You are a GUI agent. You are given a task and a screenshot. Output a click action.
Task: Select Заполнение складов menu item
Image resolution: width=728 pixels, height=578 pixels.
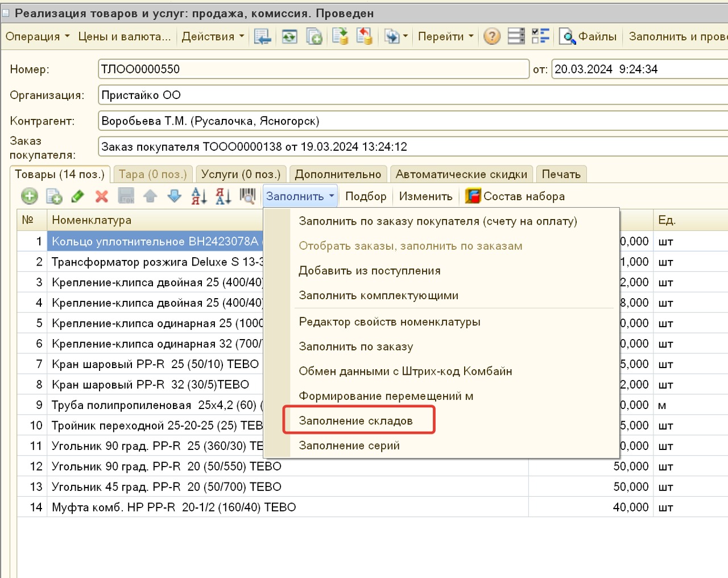pos(355,421)
